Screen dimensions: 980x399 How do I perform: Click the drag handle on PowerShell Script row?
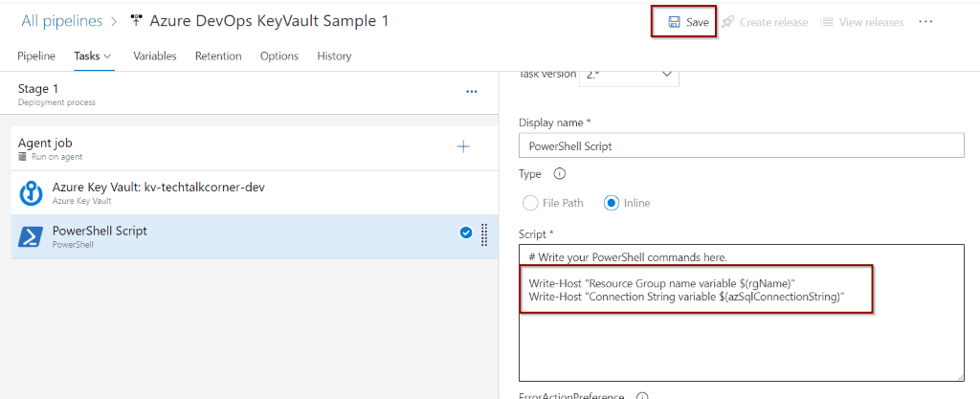[483, 234]
